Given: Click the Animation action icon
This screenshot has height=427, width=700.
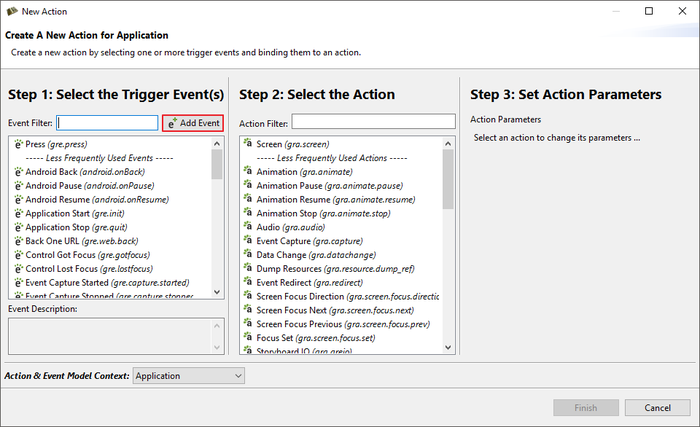Looking at the screenshot, I should 248,171.
